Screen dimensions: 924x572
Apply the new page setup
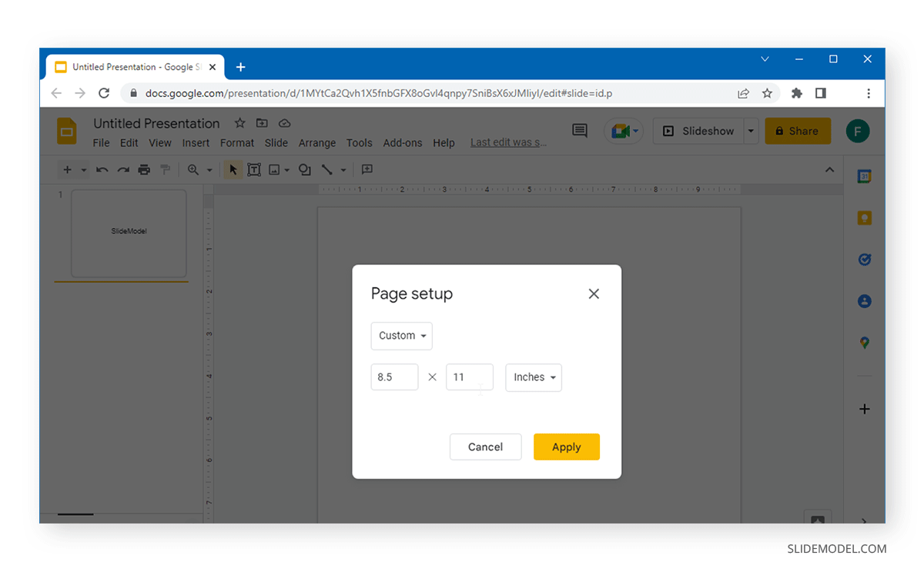tap(567, 447)
